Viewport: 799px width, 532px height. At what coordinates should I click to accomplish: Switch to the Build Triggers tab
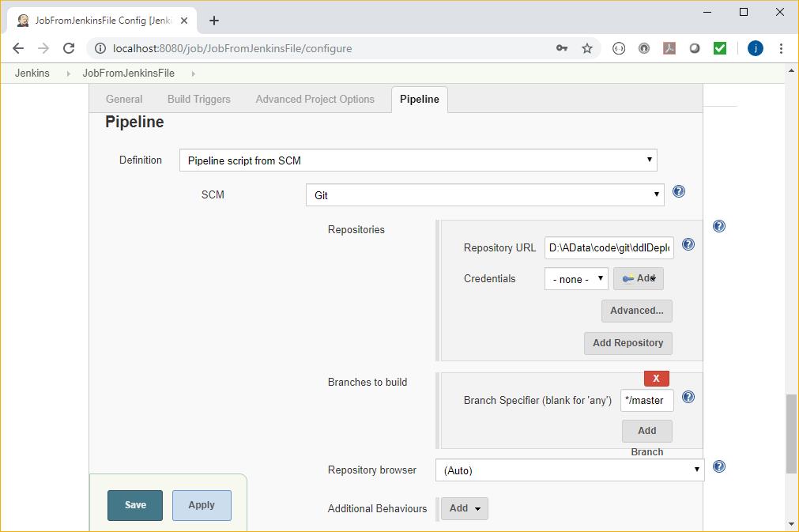(x=198, y=100)
